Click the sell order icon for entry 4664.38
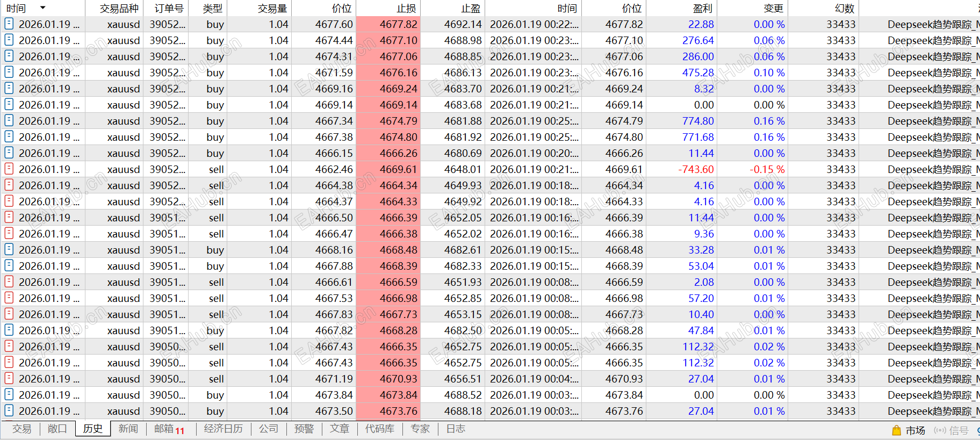 (9, 185)
